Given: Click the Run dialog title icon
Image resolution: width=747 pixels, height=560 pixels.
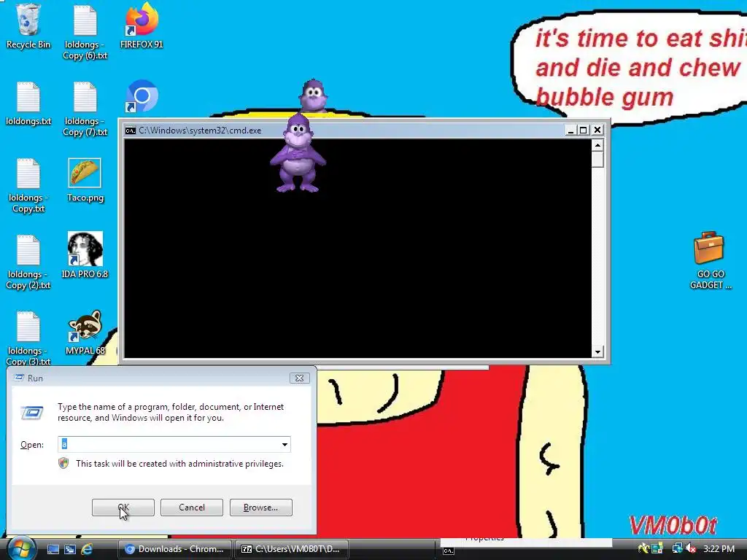Looking at the screenshot, I should 19,378.
